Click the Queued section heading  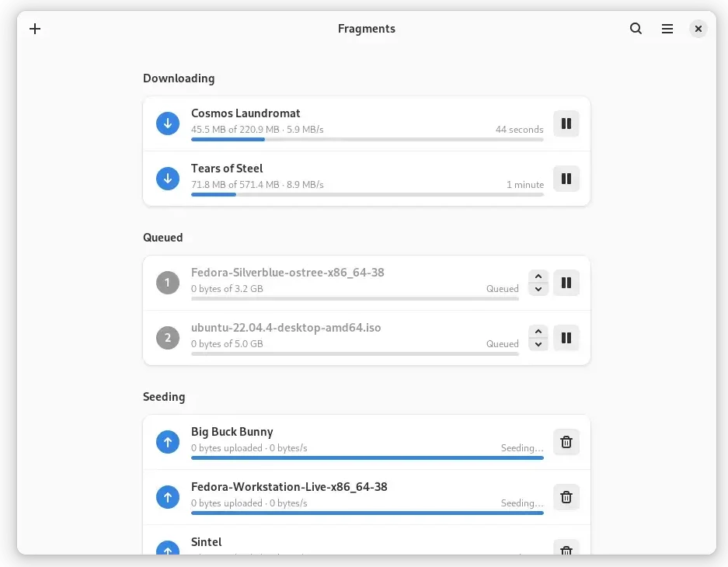point(163,238)
